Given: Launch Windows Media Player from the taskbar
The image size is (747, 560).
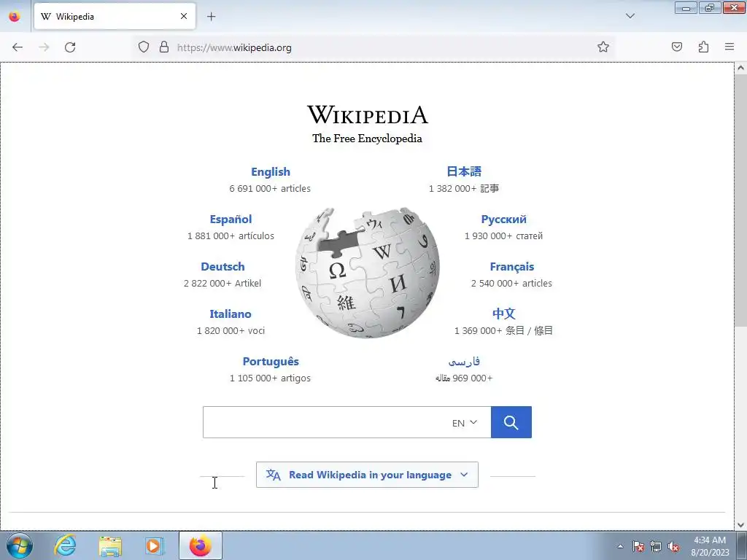Looking at the screenshot, I should coord(155,546).
